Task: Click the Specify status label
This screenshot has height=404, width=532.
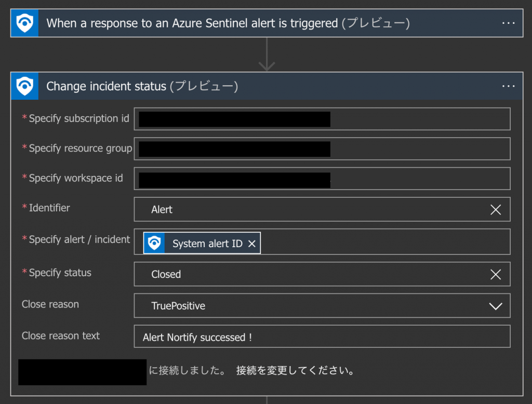Action: tap(60, 273)
